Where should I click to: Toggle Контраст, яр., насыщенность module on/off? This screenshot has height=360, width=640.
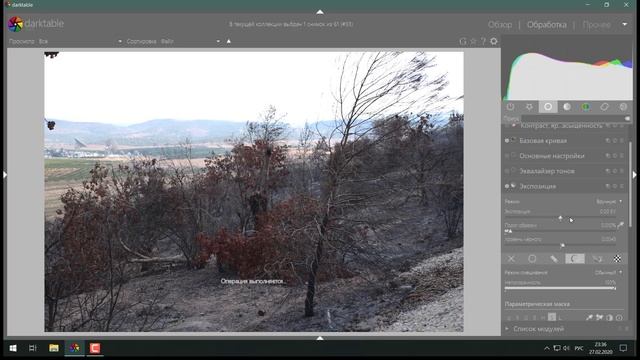(x=507, y=126)
